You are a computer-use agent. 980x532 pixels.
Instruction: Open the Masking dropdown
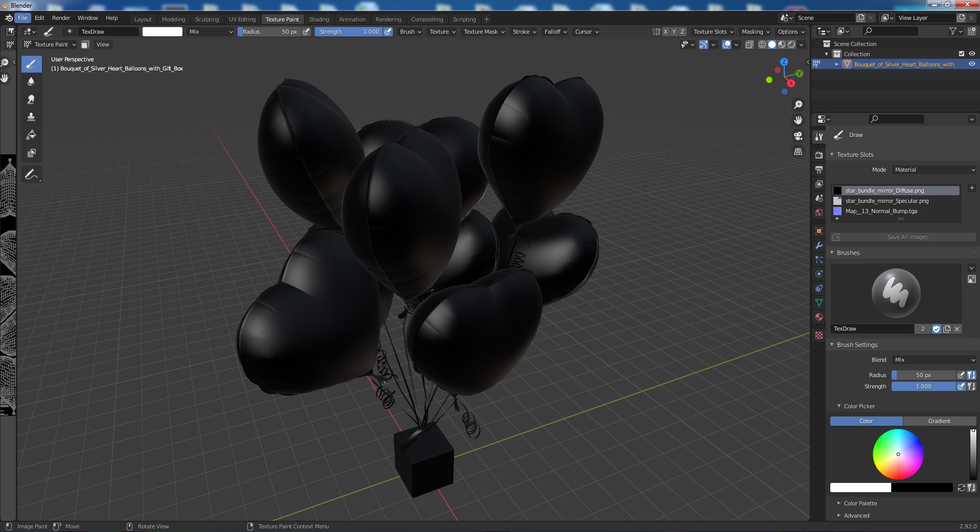[755, 32]
